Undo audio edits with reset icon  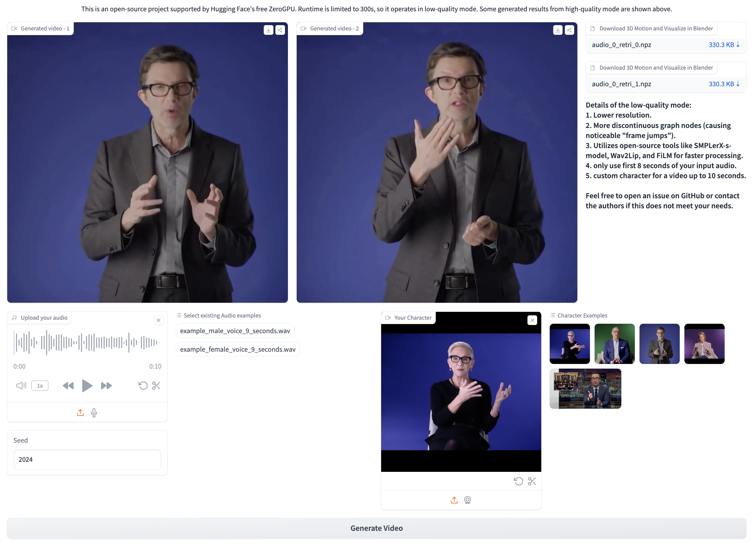(x=143, y=386)
